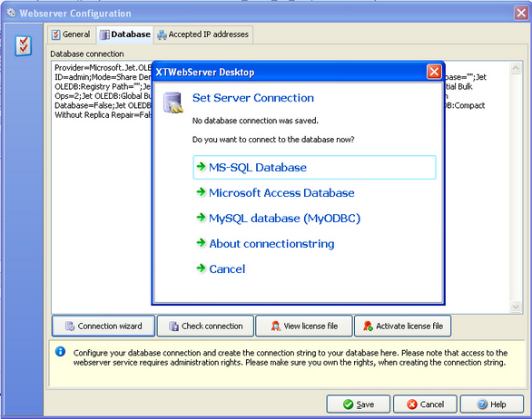Click green arrow beside MySQL database
532x419 pixels.
[201, 218]
